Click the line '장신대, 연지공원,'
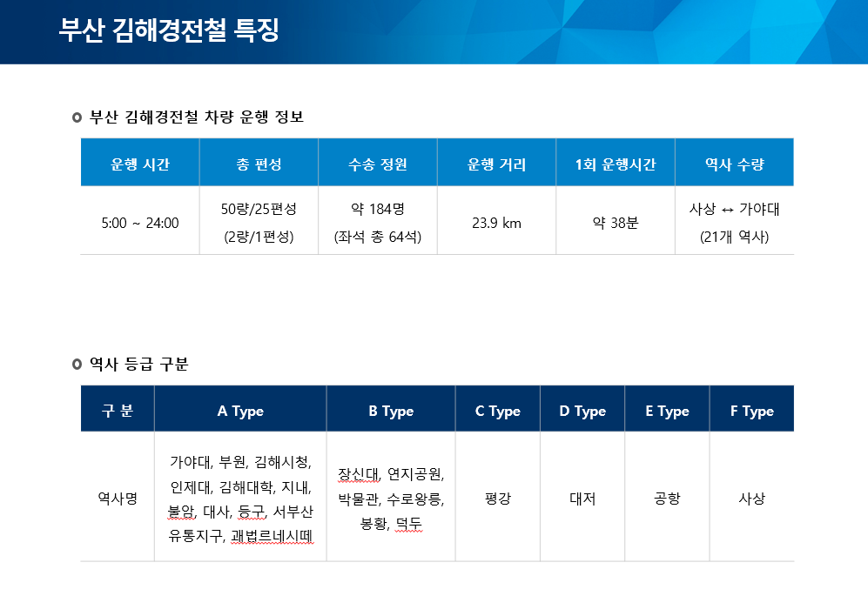 [x=391, y=474]
